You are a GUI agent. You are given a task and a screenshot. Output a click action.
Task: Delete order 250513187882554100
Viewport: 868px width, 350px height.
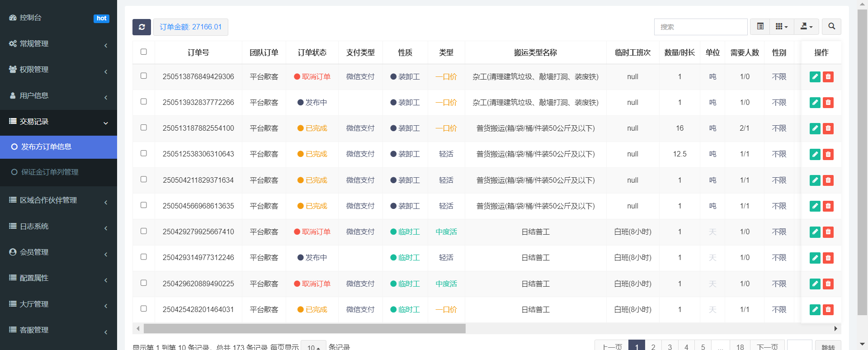(828, 128)
